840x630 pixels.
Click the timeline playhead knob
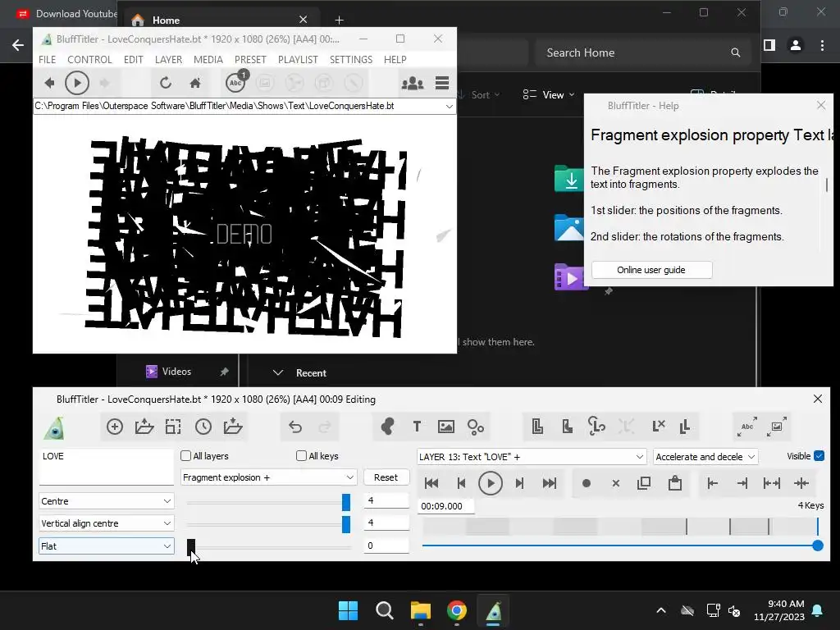[x=818, y=546]
